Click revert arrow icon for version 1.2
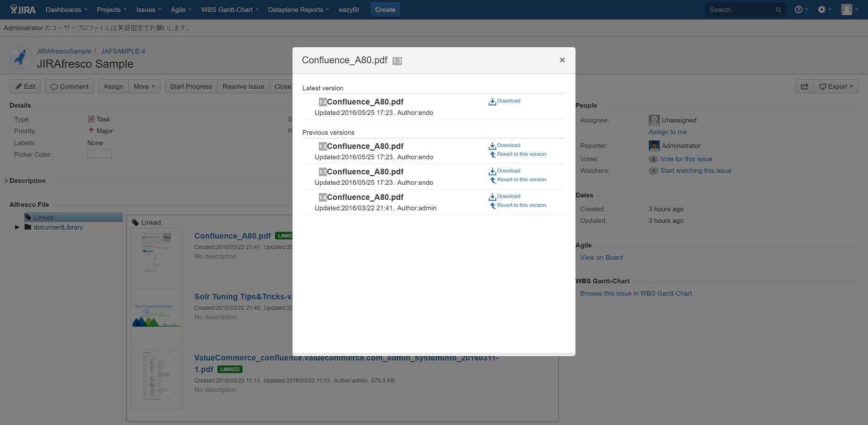The image size is (868, 425). coord(492,154)
